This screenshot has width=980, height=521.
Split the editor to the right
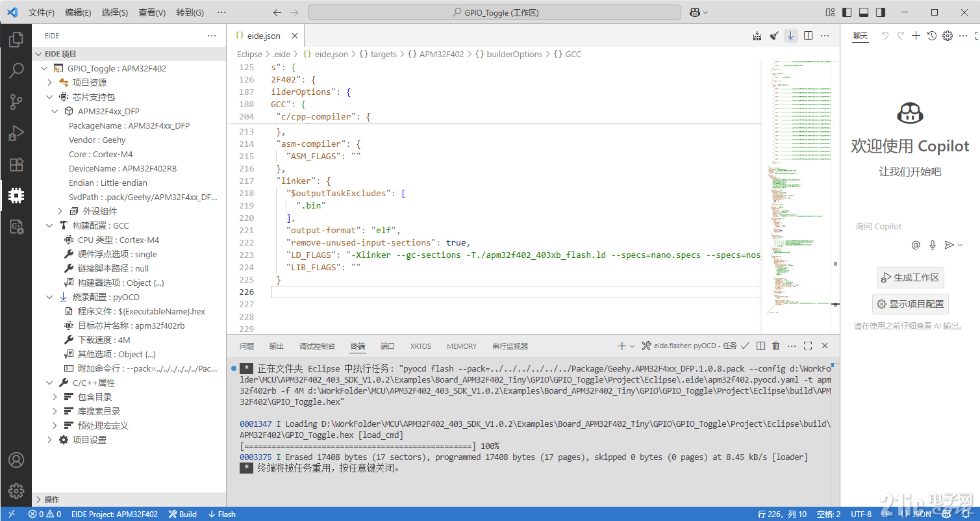pyautogui.click(x=808, y=36)
